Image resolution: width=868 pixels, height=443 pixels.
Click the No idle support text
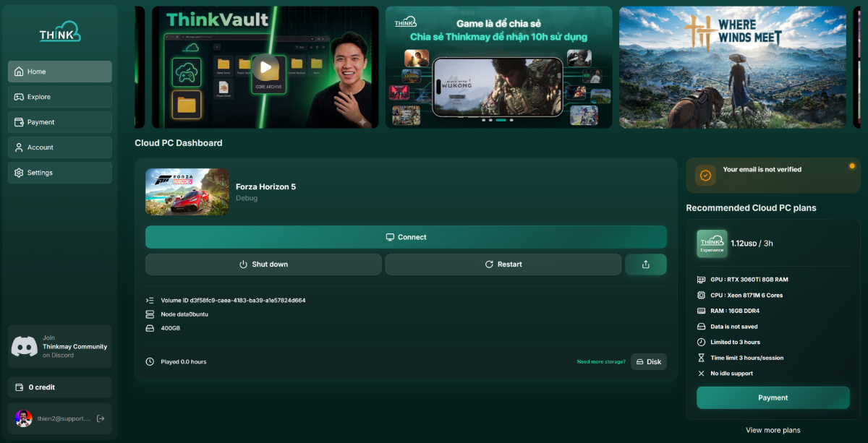point(732,374)
